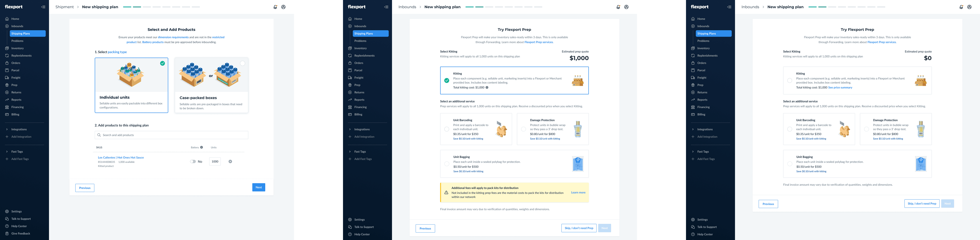Click the Give Feedback sidebar icon
Screen dimensions: 980x240
pyautogui.click(x=7, y=234)
